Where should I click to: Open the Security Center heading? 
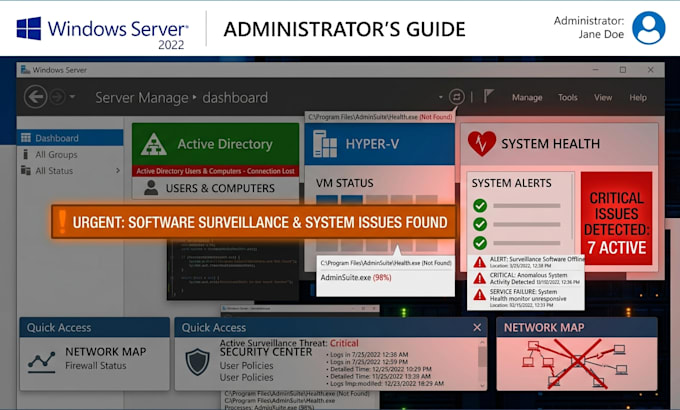pyautogui.click(x=265, y=352)
